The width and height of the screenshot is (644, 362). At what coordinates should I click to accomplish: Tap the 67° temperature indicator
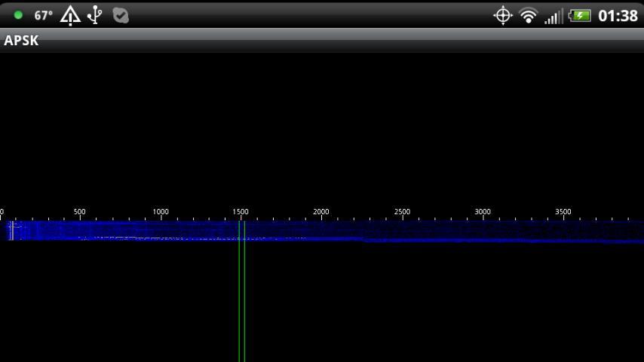tap(43, 15)
